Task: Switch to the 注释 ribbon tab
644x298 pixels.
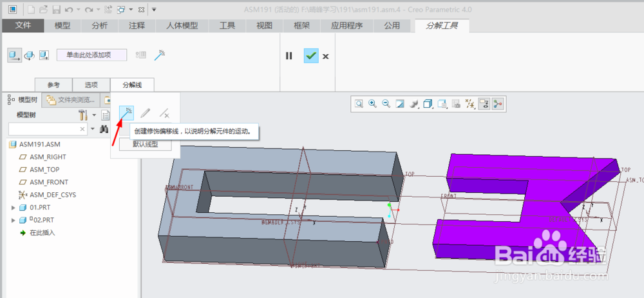Action: point(137,26)
